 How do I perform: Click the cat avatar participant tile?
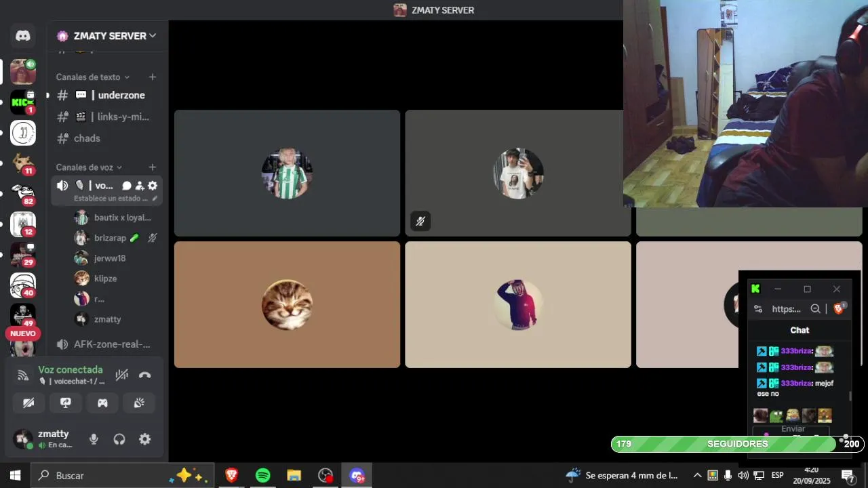click(x=287, y=304)
